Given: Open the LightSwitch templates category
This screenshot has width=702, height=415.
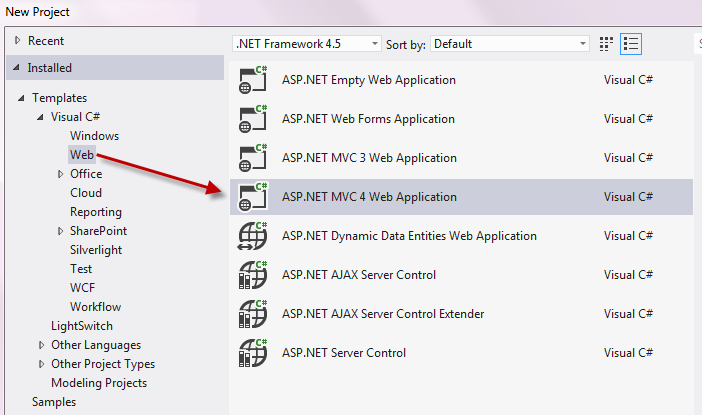Looking at the screenshot, I should tap(82, 326).
